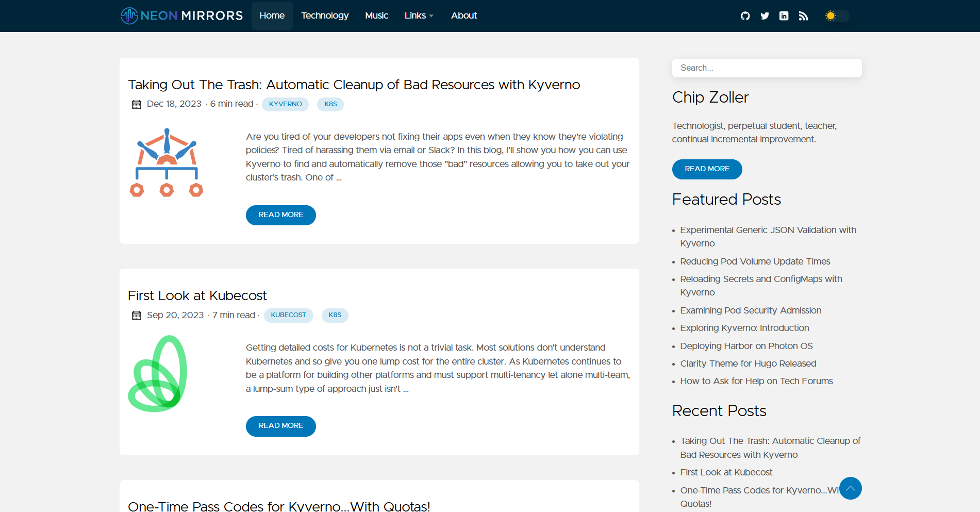Image resolution: width=980 pixels, height=512 pixels.
Task: Click the Neon Mirrors logo
Action: click(181, 15)
